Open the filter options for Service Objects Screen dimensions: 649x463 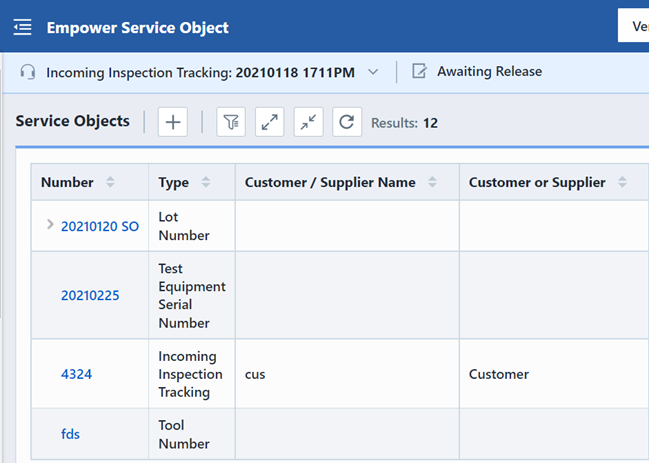(231, 122)
